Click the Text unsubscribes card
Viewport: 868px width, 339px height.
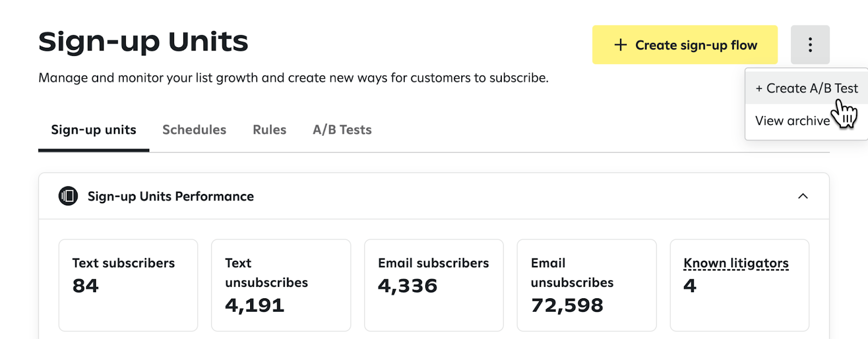[280, 285]
